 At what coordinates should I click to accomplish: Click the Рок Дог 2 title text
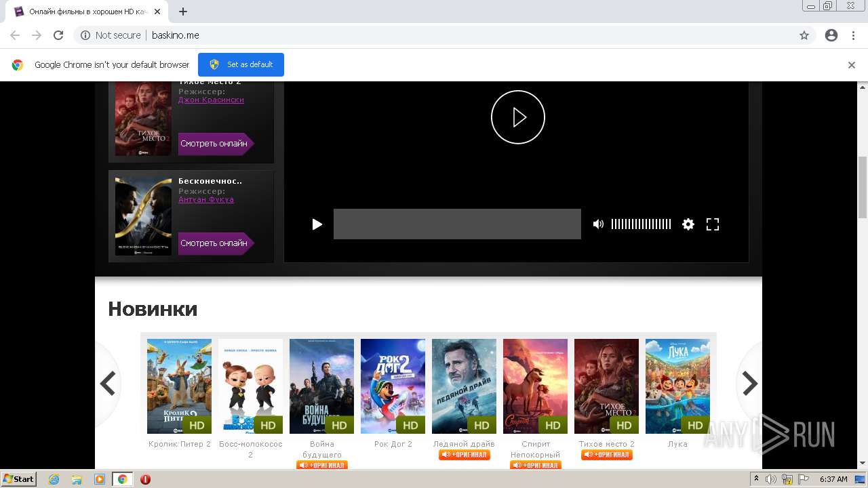[393, 444]
